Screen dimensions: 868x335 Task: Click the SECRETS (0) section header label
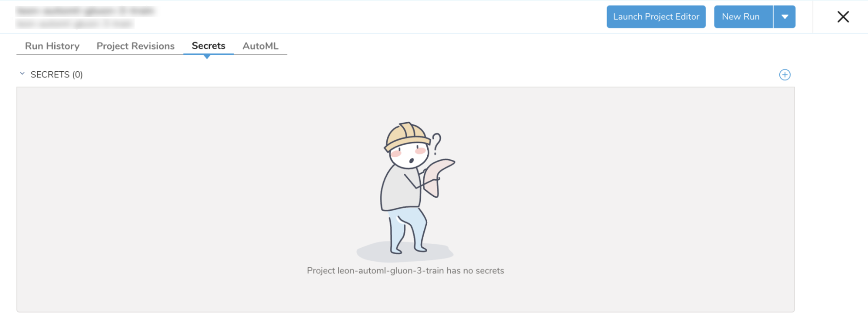pos(56,75)
